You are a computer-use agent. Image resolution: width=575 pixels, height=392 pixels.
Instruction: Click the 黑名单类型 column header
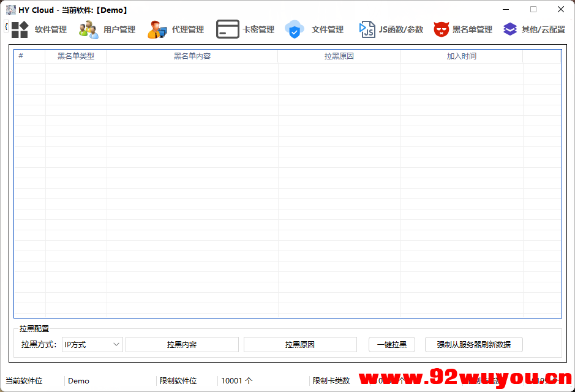coord(76,56)
